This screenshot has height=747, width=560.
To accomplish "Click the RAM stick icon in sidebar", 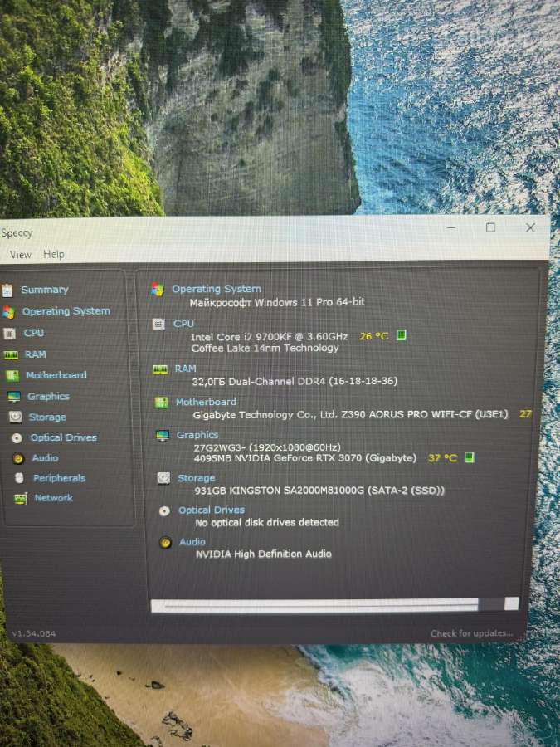I will 11,355.
